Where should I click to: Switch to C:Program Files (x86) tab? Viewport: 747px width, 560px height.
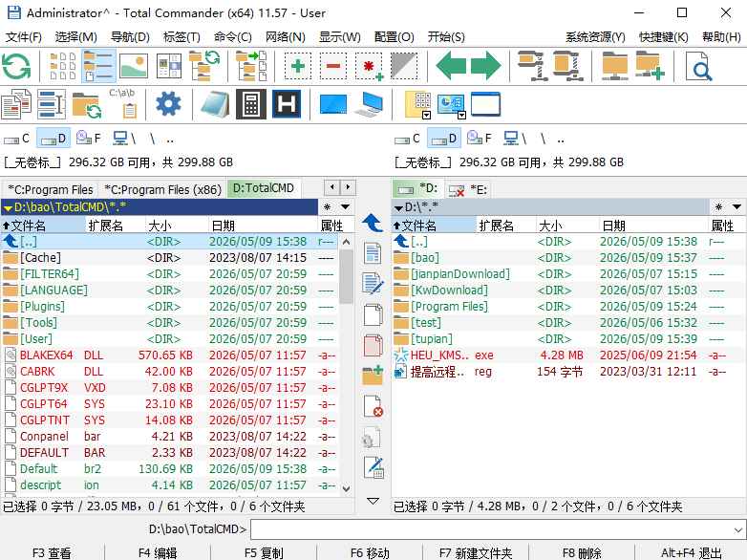[x=163, y=189]
